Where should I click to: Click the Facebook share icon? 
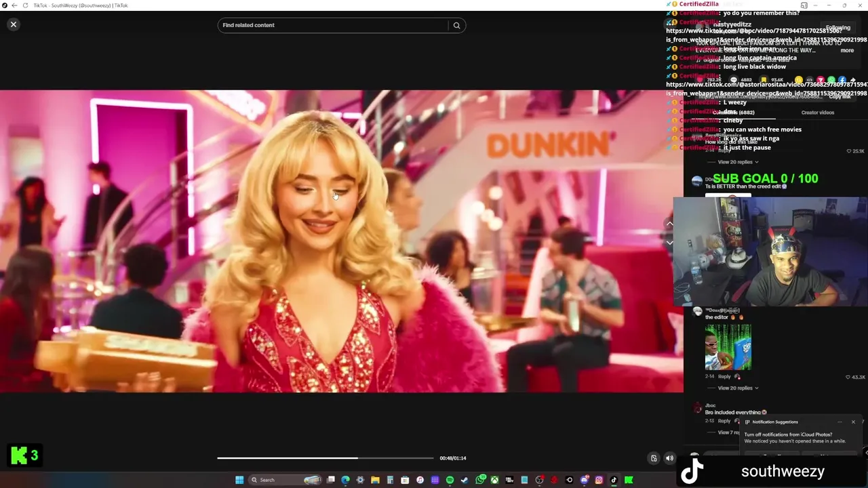842,80
